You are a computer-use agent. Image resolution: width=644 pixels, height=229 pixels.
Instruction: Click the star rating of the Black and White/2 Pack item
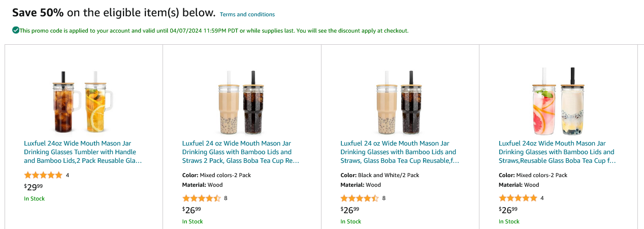360,198
